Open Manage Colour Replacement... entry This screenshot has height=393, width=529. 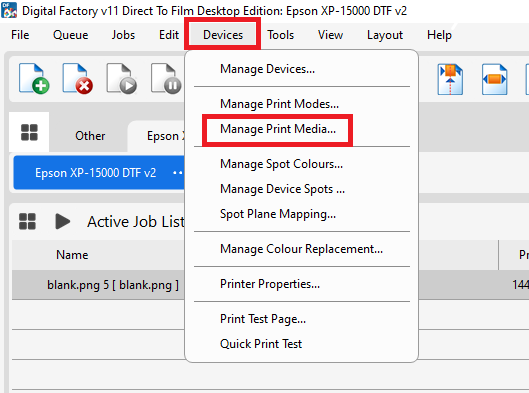302,249
